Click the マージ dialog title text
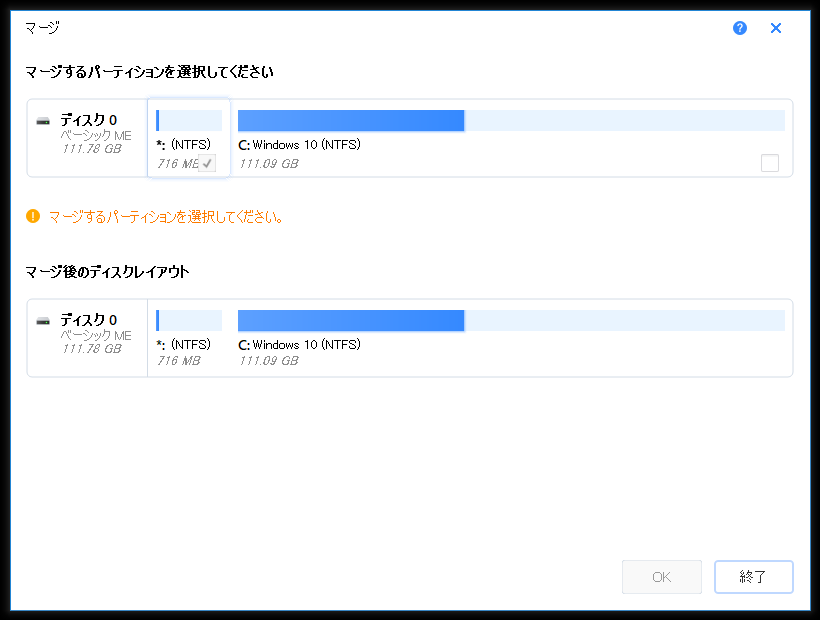The width and height of the screenshot is (820, 620). coord(42,28)
